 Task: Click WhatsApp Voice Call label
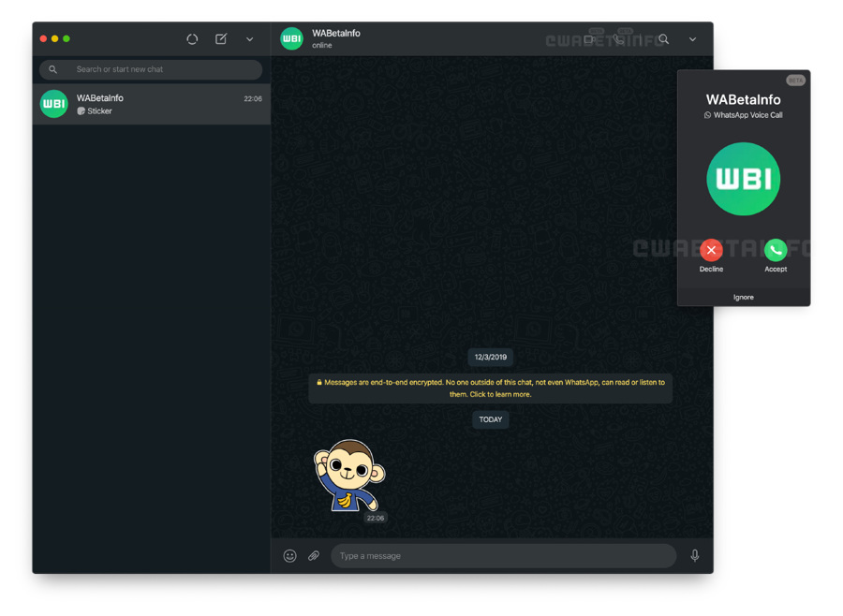click(x=747, y=115)
